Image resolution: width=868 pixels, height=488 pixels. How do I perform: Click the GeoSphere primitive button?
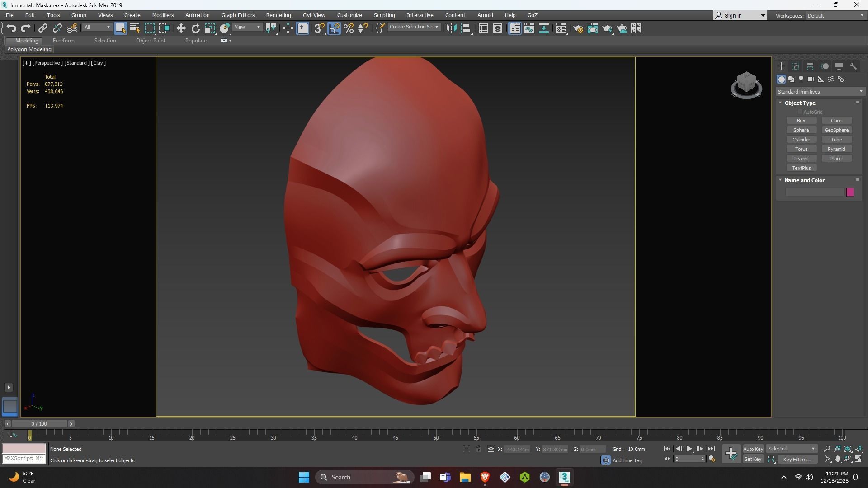coord(836,130)
